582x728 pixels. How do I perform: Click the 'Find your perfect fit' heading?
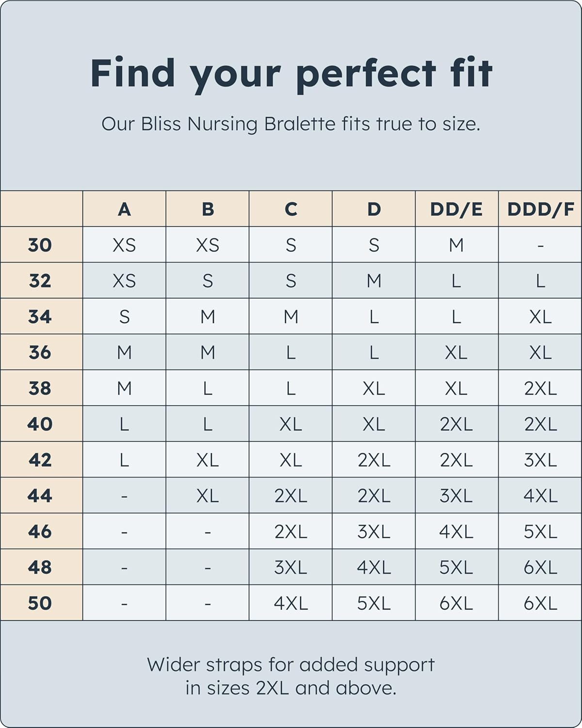point(291,73)
